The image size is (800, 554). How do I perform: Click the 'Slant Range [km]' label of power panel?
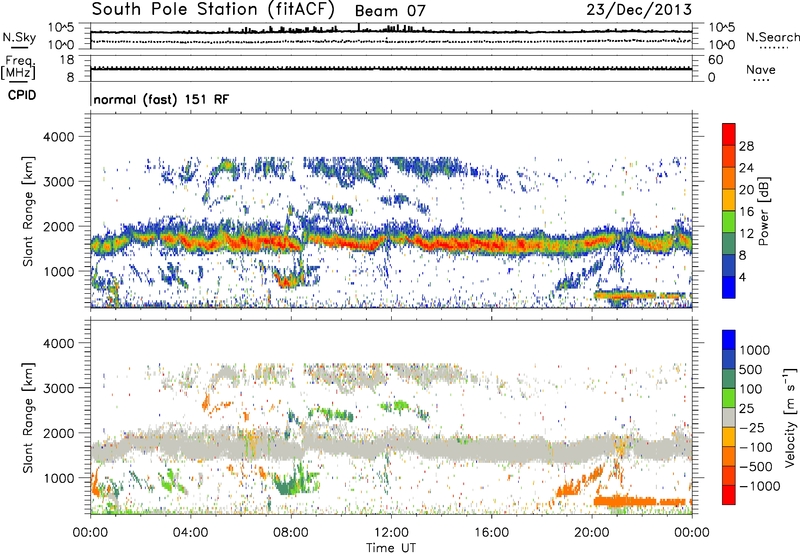coord(28,211)
